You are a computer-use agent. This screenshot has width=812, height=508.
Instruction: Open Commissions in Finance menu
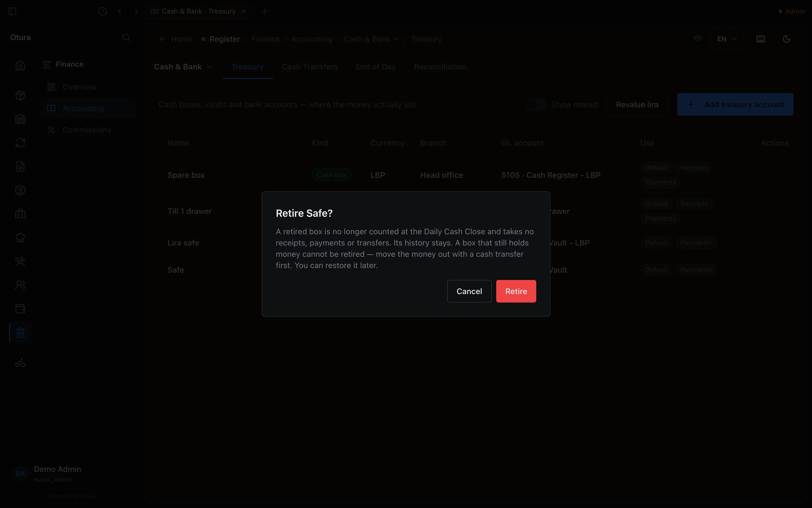click(x=88, y=130)
